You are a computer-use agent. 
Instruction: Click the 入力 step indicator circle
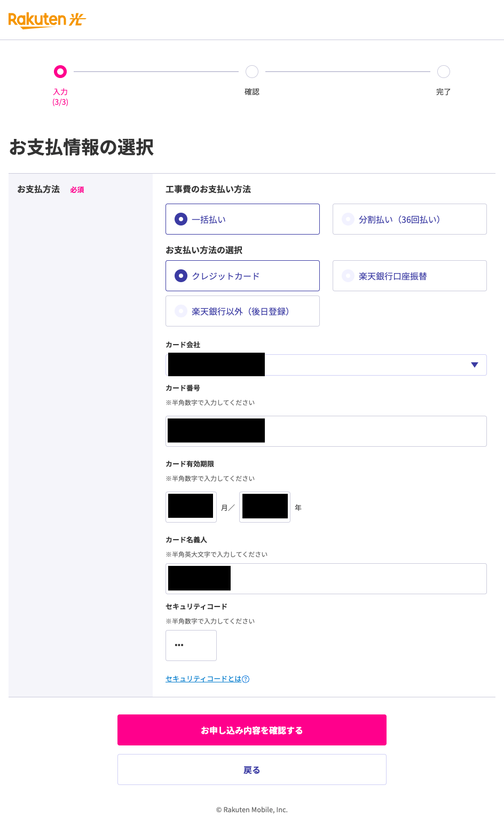[x=60, y=72]
